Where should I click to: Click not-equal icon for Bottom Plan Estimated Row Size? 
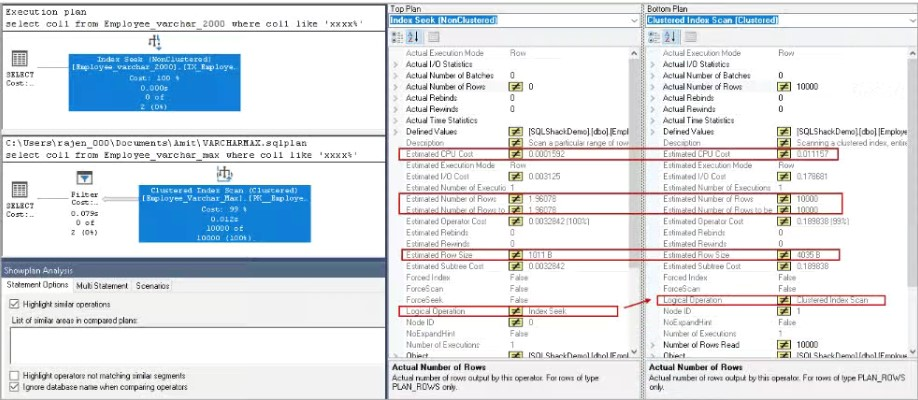pos(784,255)
